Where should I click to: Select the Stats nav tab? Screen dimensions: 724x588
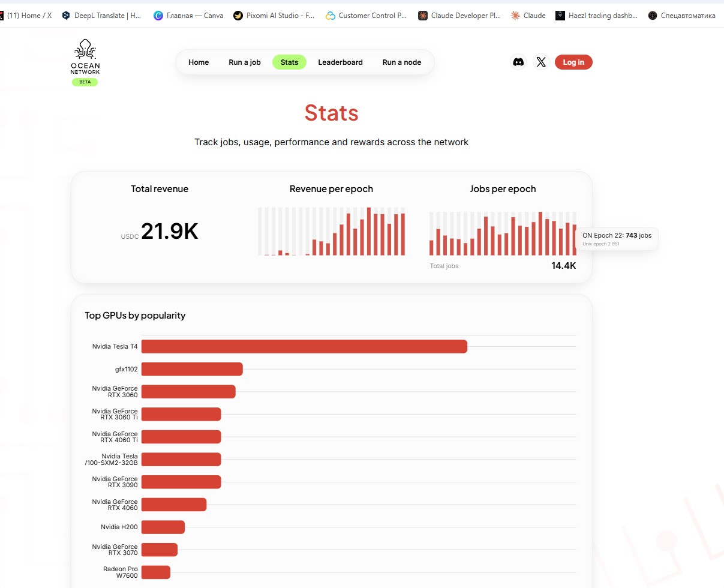(x=289, y=62)
